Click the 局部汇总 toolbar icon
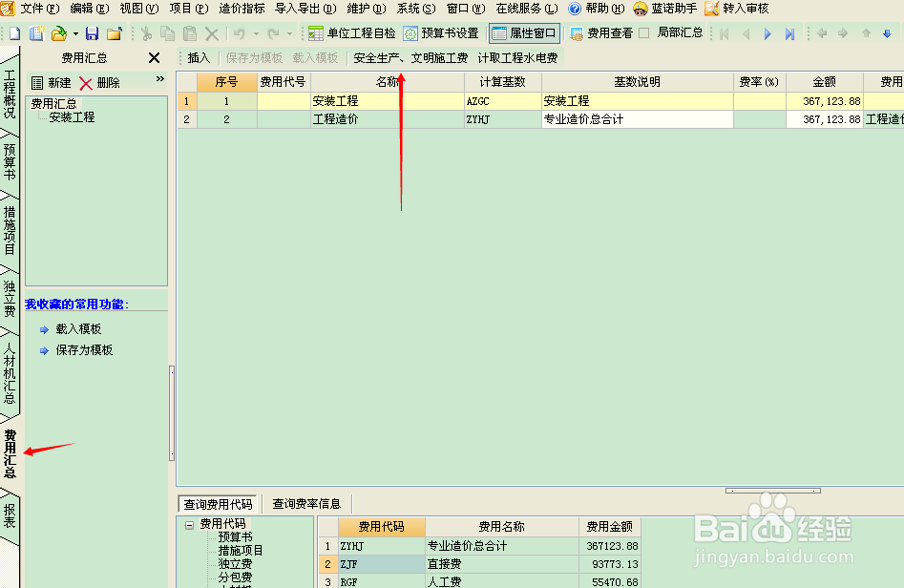 [678, 31]
